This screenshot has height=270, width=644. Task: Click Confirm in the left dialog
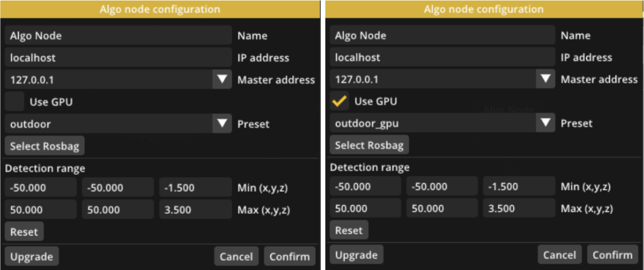[289, 257]
